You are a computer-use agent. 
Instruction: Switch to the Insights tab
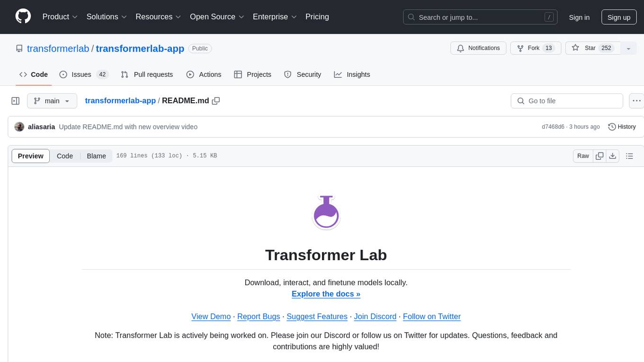pyautogui.click(x=352, y=74)
